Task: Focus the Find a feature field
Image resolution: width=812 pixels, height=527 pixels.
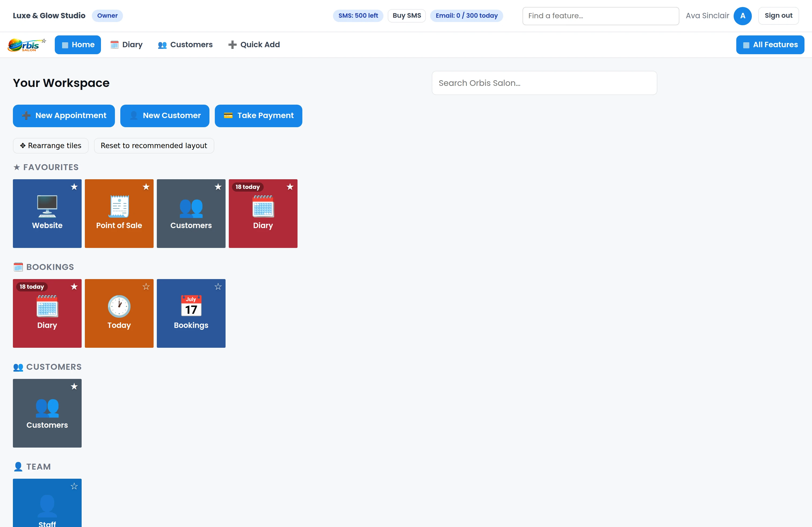Action: point(600,16)
